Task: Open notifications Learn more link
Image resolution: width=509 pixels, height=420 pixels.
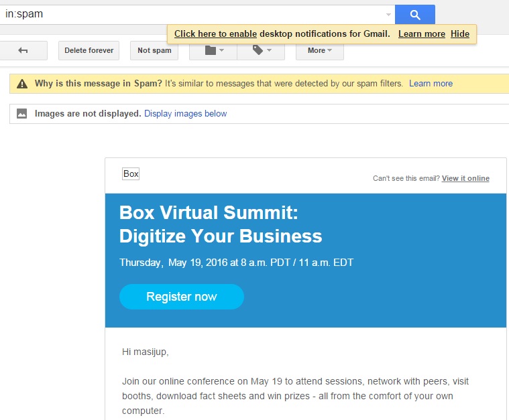Action: 422,33
